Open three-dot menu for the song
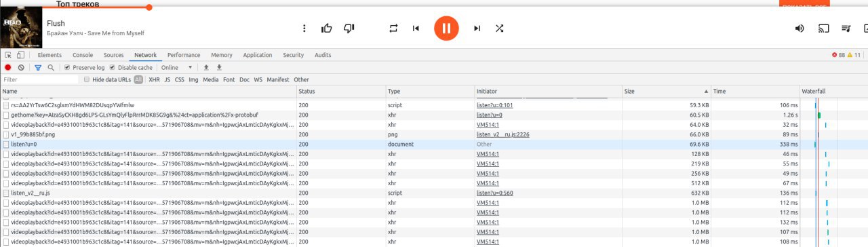 tap(304, 28)
